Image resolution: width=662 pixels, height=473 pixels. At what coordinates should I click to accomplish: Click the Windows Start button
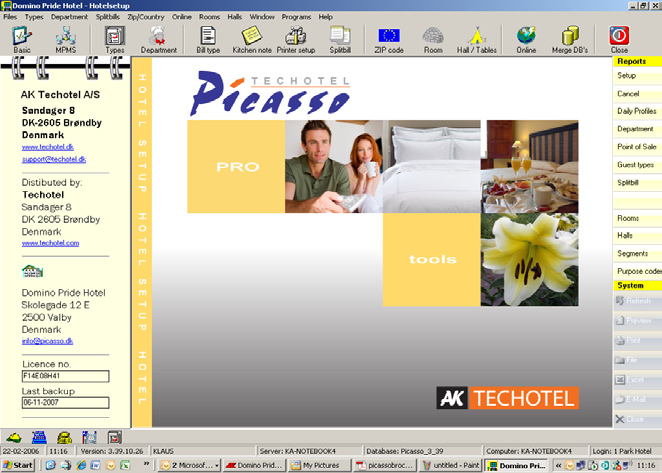coord(18,465)
